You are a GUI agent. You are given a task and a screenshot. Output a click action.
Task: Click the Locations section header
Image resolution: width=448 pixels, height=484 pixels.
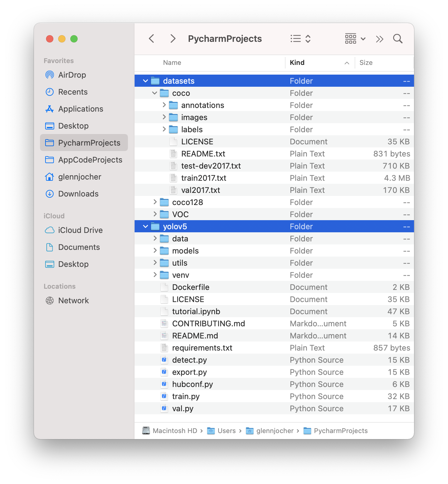click(x=59, y=286)
